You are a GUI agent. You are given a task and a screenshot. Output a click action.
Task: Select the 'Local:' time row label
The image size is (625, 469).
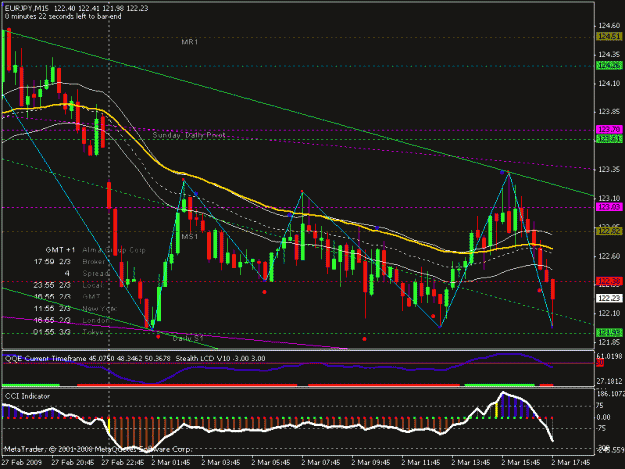tap(93, 285)
